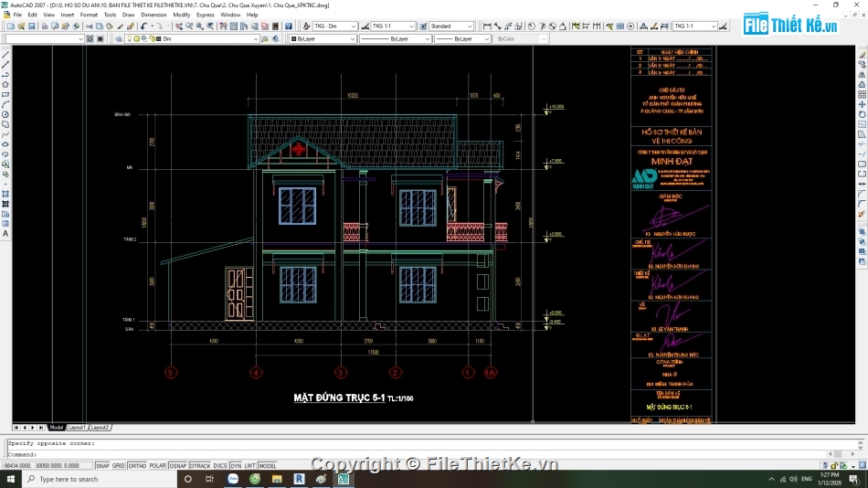Click the Model tab
Screen dimensions: 868x488
click(57, 428)
